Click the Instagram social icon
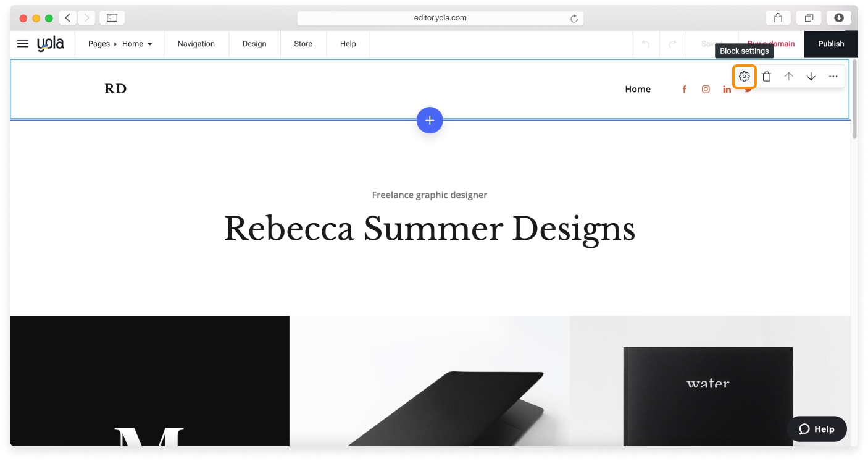This screenshot has width=868, height=461. point(706,90)
